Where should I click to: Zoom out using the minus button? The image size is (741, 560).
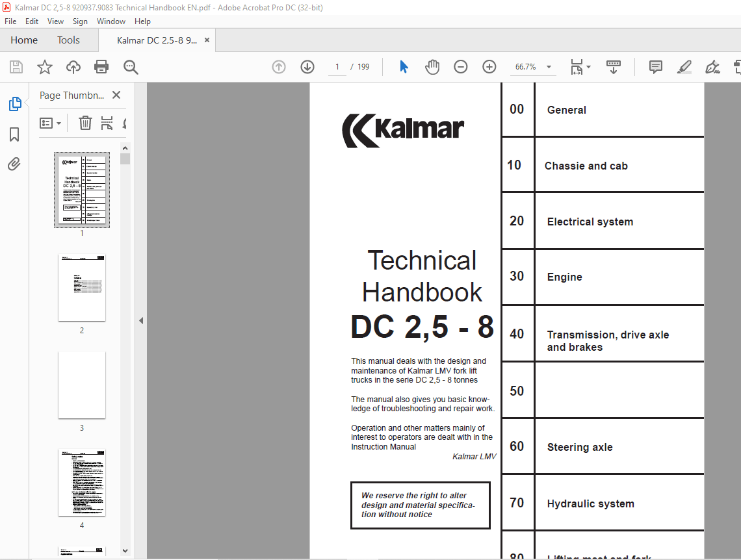pos(460,66)
